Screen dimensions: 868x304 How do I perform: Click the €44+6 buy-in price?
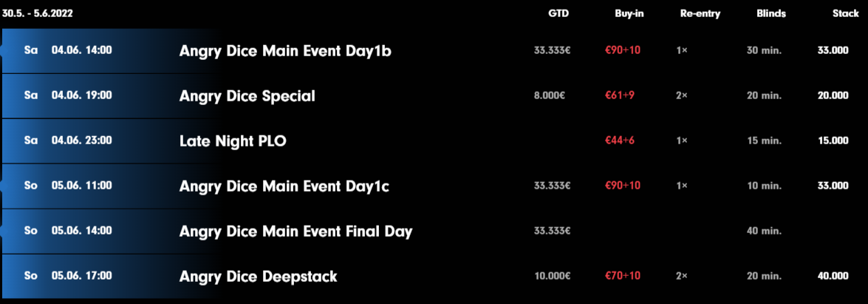coord(620,141)
